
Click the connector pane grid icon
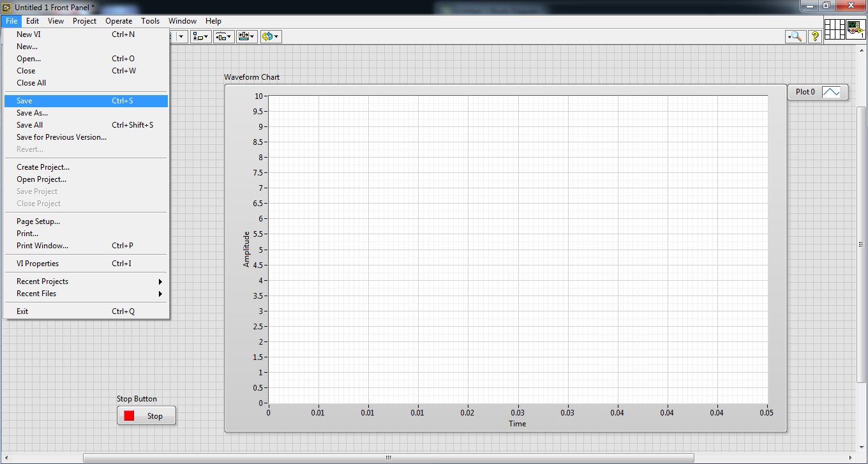point(834,29)
